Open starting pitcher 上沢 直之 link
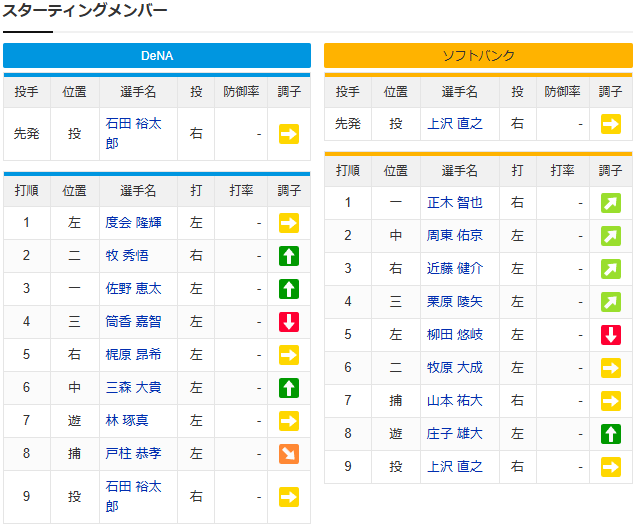This screenshot has height=528, width=636. tap(455, 123)
